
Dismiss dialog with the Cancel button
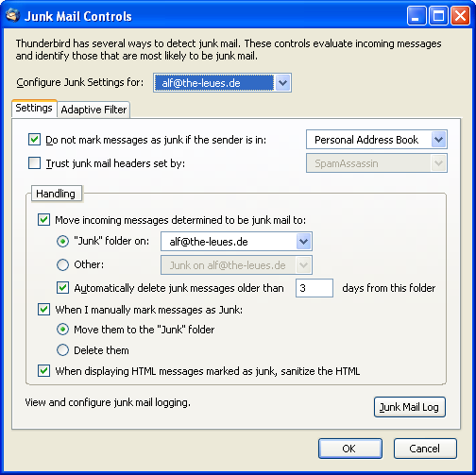pos(425,449)
